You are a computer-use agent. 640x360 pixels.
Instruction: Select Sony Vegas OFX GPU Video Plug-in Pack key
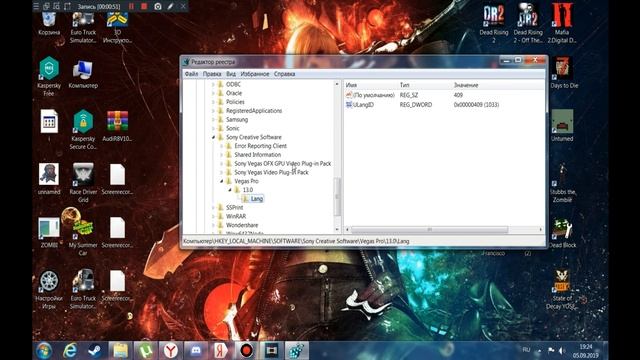[282, 164]
